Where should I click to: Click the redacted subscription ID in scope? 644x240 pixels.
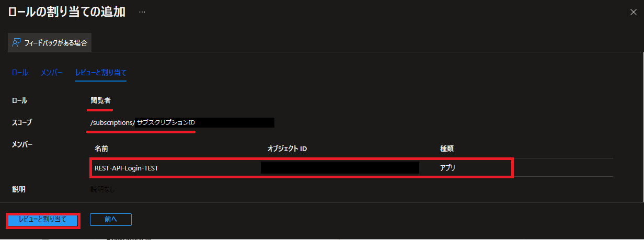click(204, 123)
